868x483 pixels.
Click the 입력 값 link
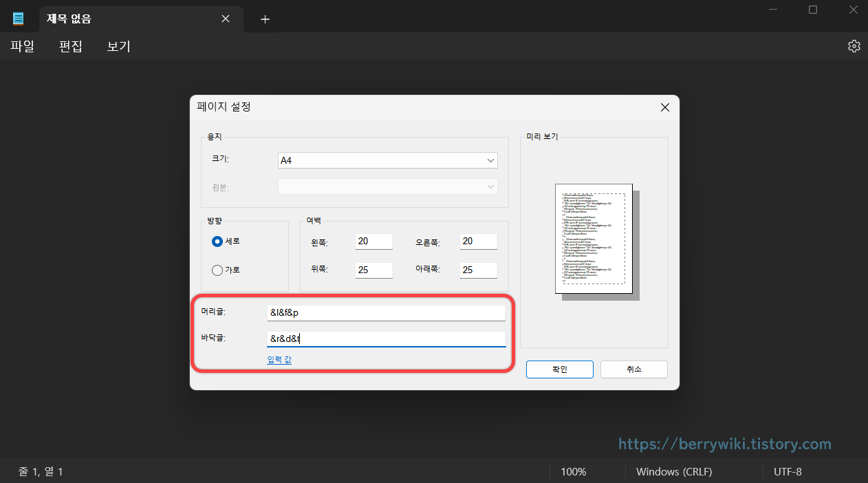pos(279,358)
